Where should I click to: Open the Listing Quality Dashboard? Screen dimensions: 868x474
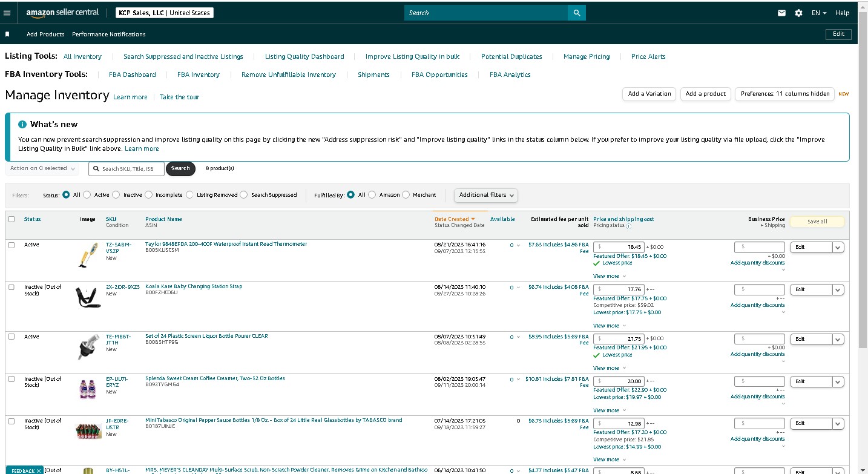click(x=304, y=56)
